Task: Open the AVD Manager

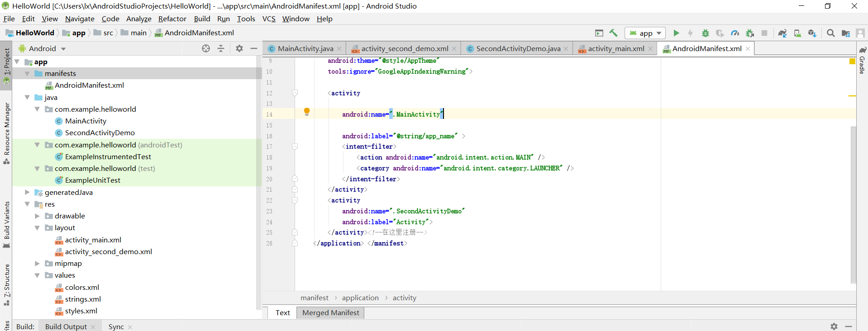Action: tap(797, 33)
